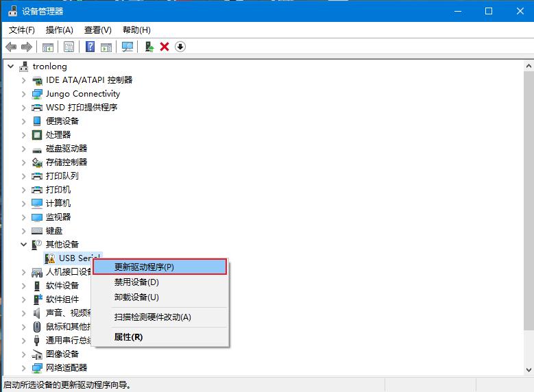The image size is (534, 392).
Task: Expand the 网络适配器 node
Action: click(23, 368)
